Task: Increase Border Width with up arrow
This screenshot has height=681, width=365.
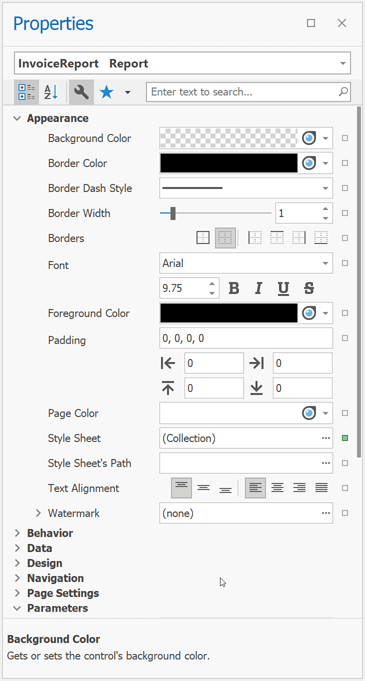Action: [x=325, y=208]
